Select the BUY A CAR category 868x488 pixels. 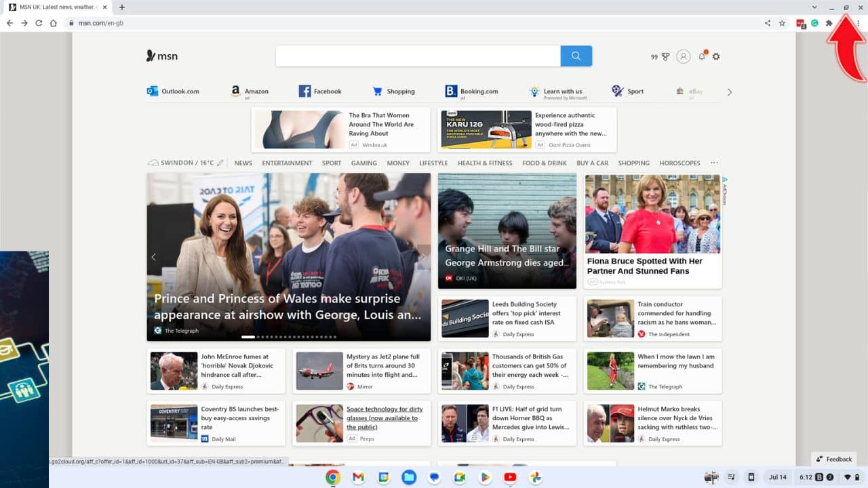[593, 163]
